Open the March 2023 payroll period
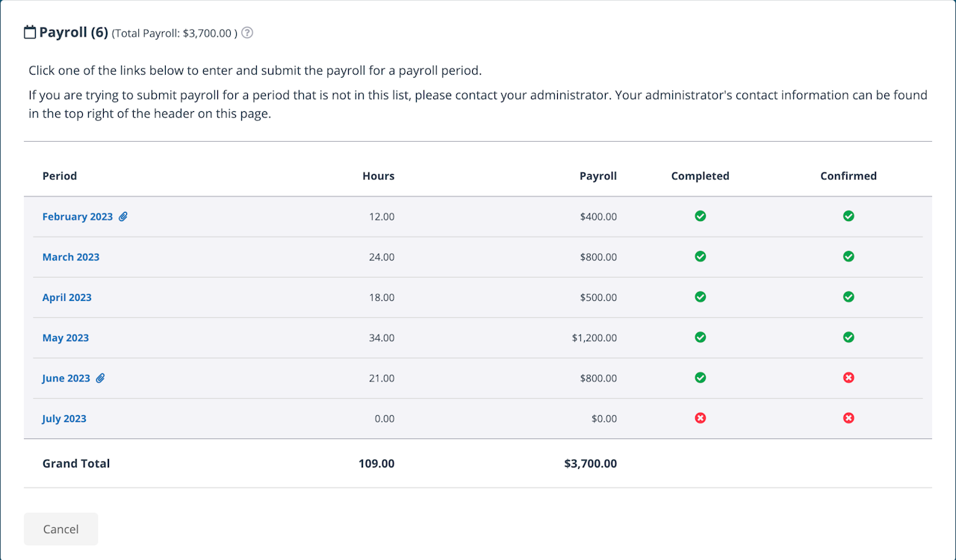The width and height of the screenshot is (956, 560). 71,258
